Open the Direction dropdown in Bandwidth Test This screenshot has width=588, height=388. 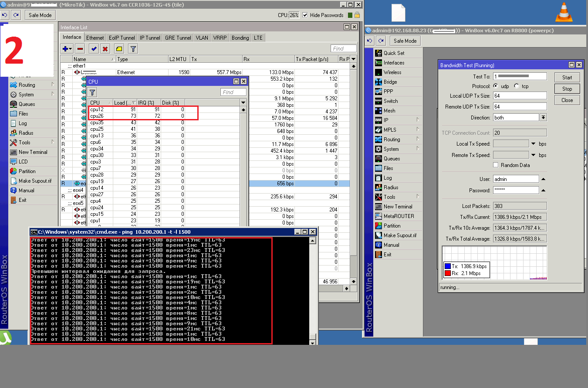[x=543, y=118]
